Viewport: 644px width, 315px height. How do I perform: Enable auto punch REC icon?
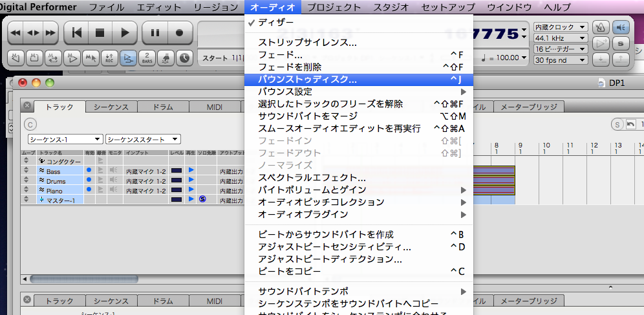click(x=110, y=58)
